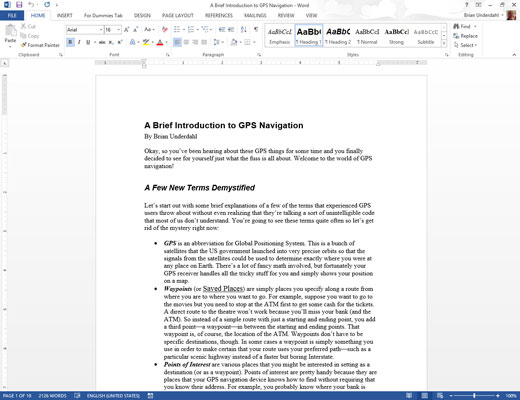Open Font dialog box launcher

167,55
